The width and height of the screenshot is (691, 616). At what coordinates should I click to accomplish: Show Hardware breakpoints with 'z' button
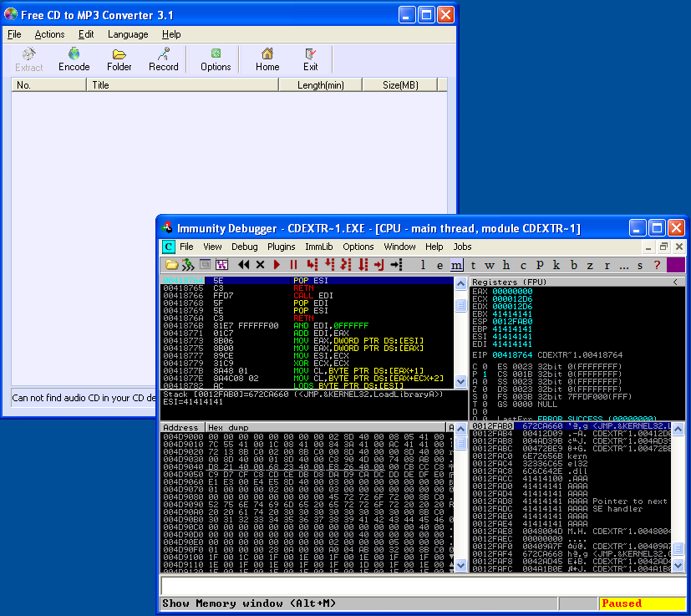point(590,265)
